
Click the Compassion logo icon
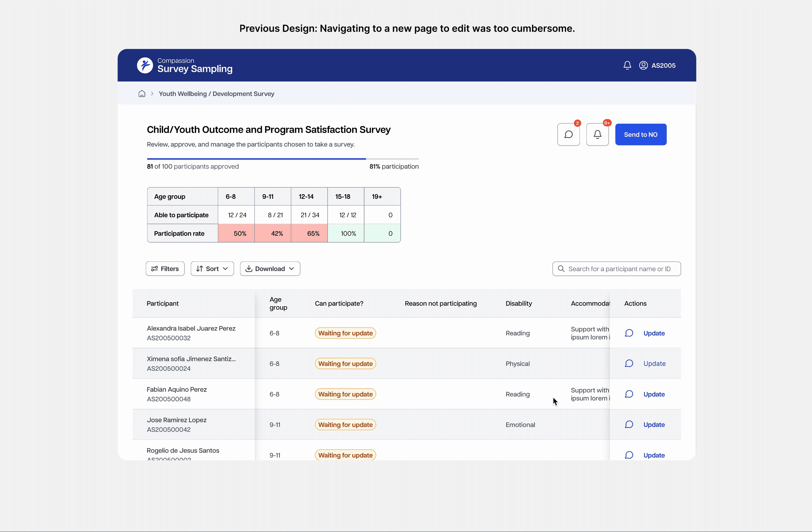pyautogui.click(x=145, y=65)
